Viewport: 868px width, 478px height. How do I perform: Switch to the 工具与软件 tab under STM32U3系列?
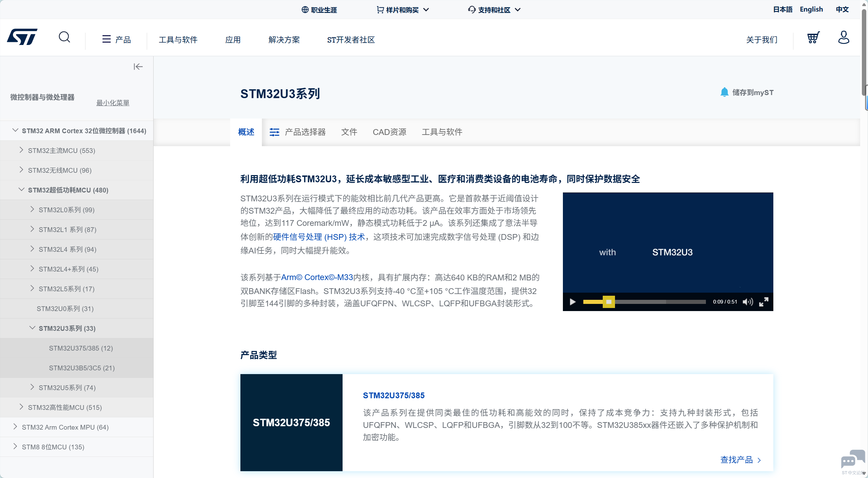pyautogui.click(x=442, y=132)
